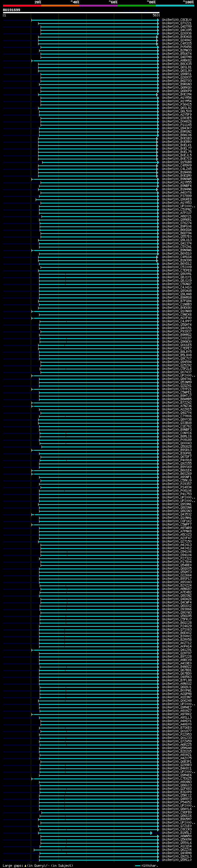Viewport: 197px width, 868px height.
Task: Select the UniRef100_B0ELK1 label
Action: 177,145
